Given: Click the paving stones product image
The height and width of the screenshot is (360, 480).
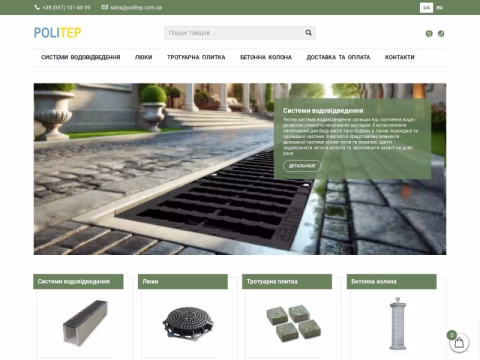Looking at the screenshot, I should click(293, 323).
